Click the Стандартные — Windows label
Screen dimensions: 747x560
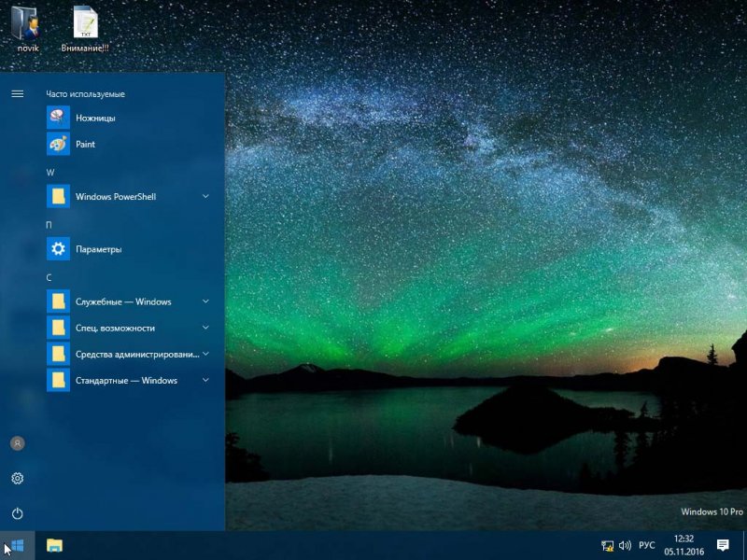(x=126, y=381)
